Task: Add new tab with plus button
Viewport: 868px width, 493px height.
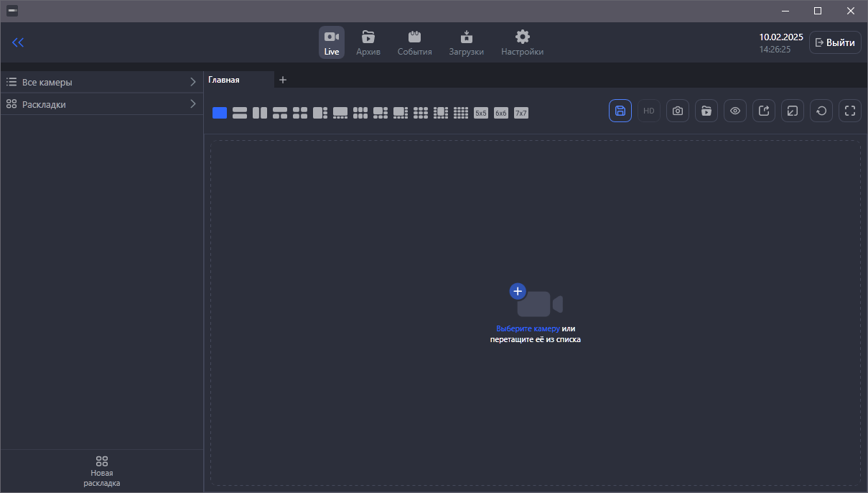Action: tap(283, 80)
